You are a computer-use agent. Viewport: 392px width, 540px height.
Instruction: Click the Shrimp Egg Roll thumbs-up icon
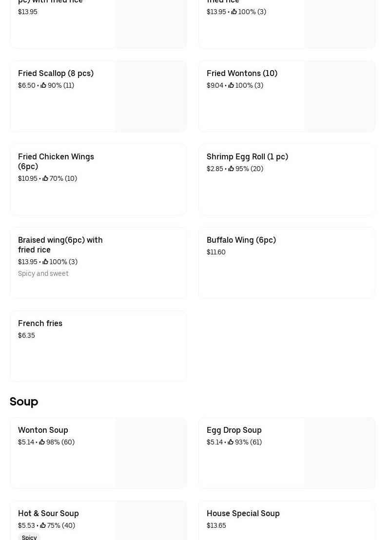coord(231,169)
